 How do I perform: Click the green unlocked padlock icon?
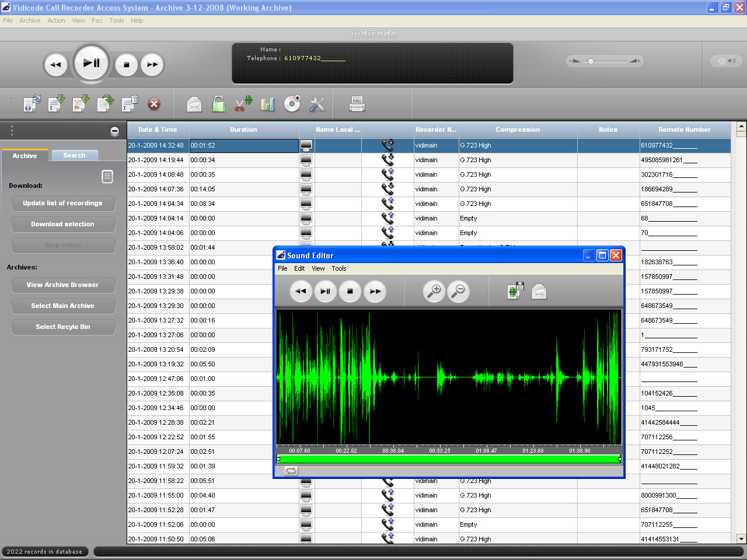click(219, 104)
